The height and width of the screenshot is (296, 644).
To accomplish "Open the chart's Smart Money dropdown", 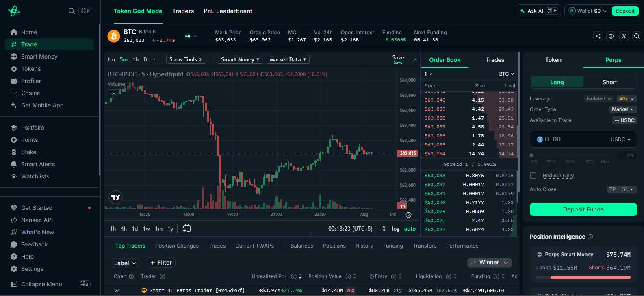I will (241, 59).
